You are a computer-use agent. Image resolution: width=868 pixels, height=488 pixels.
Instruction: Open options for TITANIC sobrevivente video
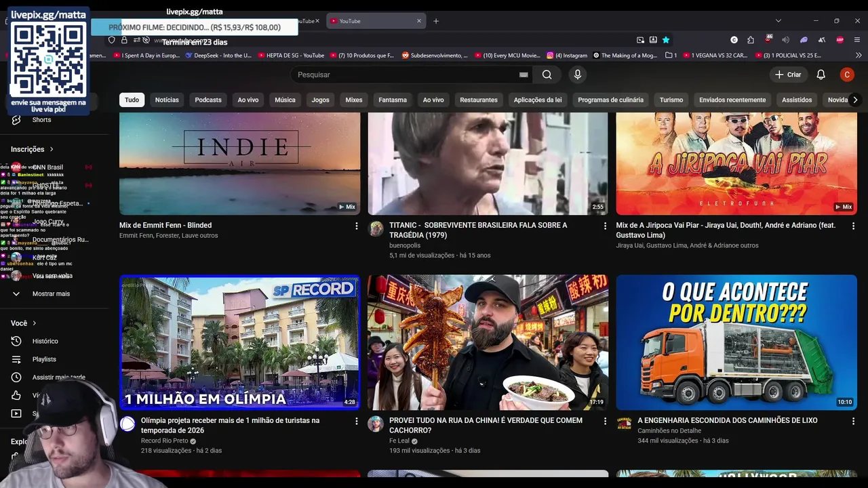coord(605,226)
